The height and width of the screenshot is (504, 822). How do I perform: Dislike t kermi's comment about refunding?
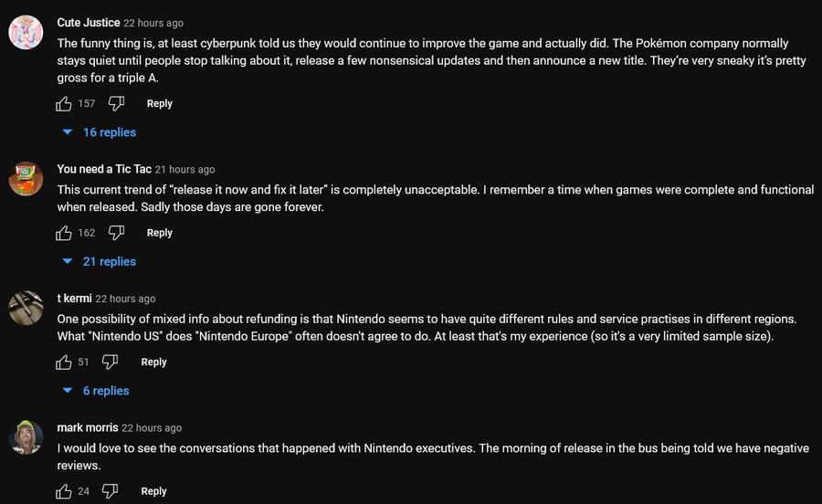(x=111, y=362)
